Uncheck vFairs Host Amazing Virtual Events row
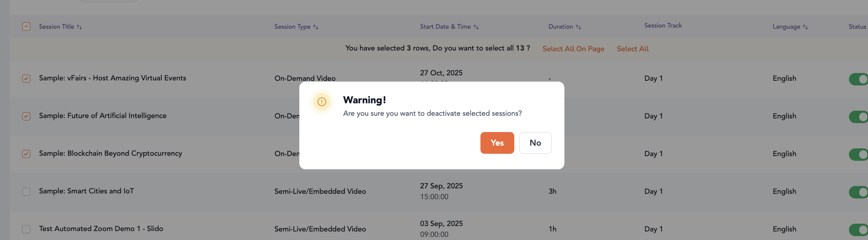 [26, 78]
